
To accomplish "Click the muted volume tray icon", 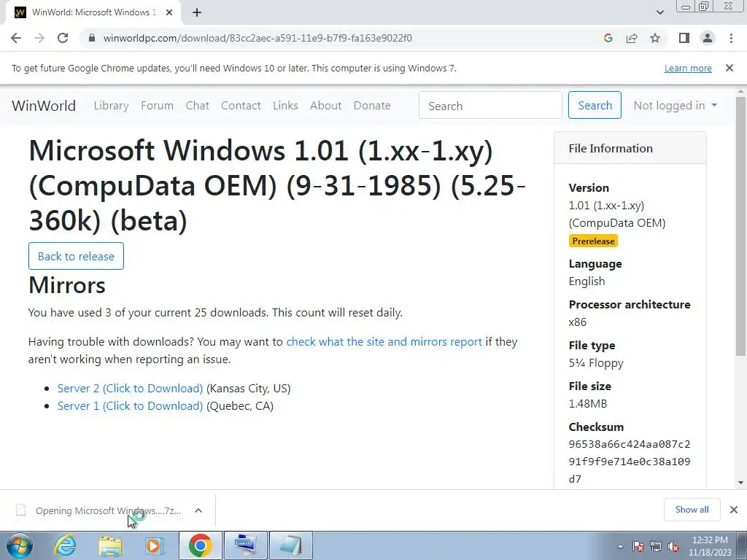I will coord(673,547).
